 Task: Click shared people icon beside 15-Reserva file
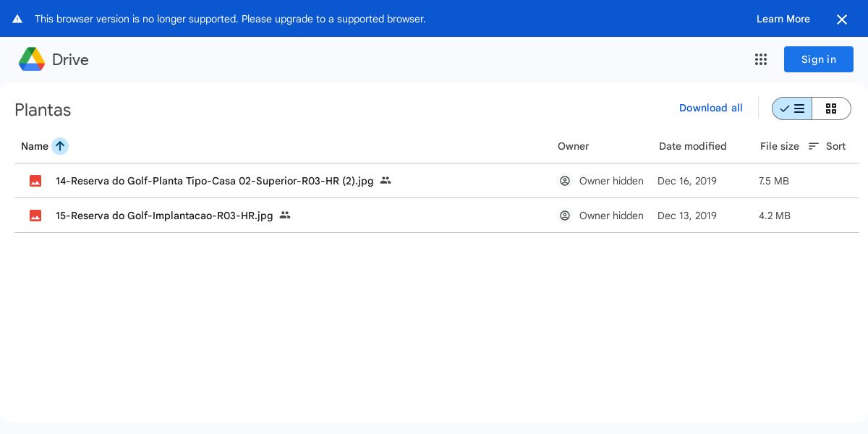(285, 215)
